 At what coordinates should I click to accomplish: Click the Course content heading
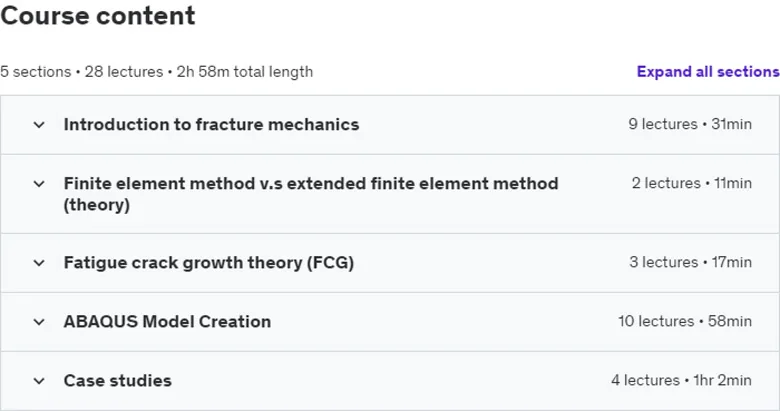[x=98, y=15]
